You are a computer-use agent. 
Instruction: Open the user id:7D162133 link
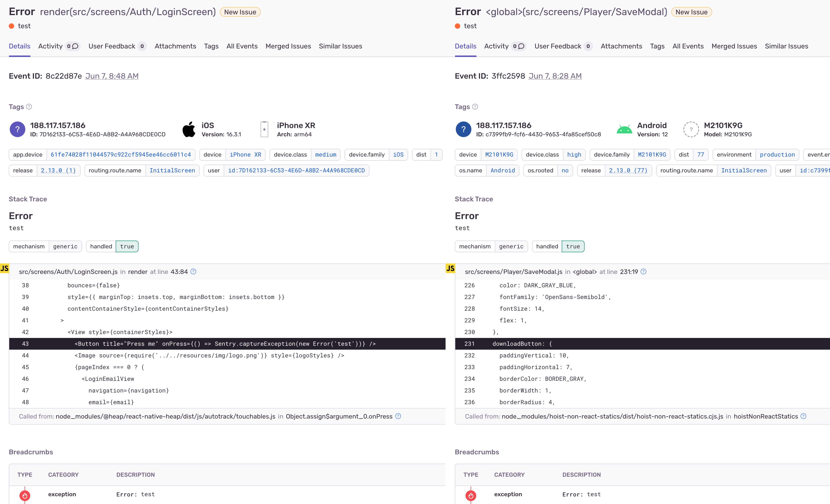296,170
